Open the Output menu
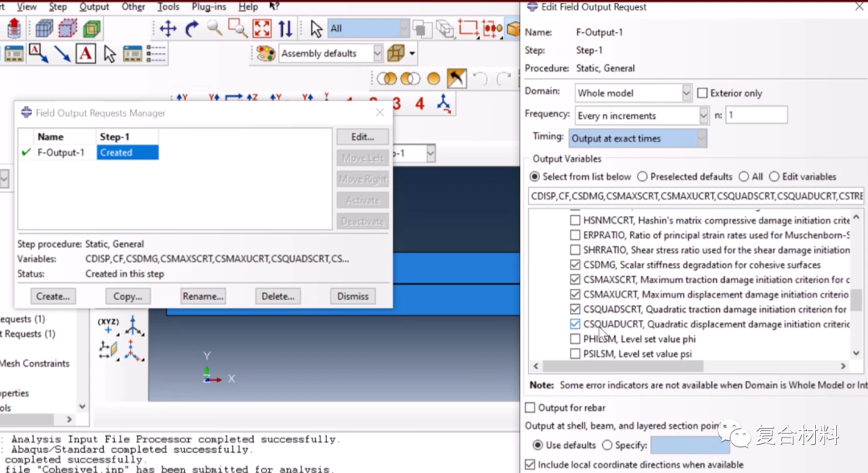Image resolution: width=868 pixels, height=473 pixels. [x=93, y=6]
